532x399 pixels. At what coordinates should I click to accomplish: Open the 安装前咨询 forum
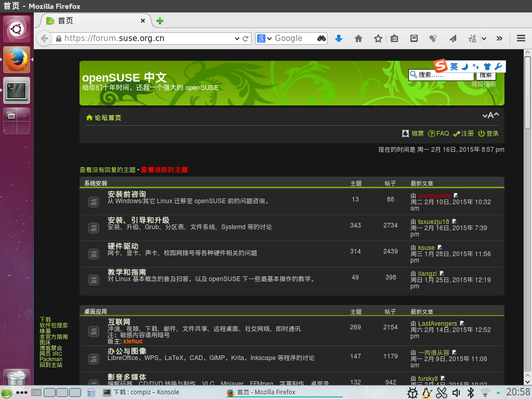pos(127,194)
